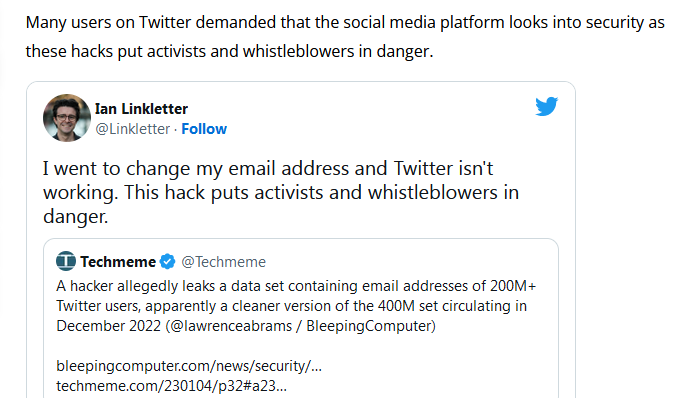Image resolution: width=690 pixels, height=398 pixels.
Task: Follow Ian Linkletter on Twitter
Action: tap(204, 129)
